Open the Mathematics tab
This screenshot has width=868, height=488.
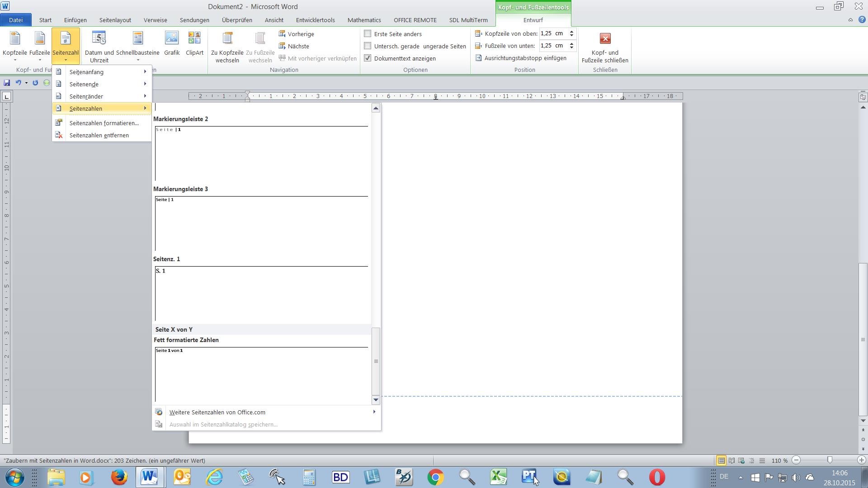click(364, 20)
